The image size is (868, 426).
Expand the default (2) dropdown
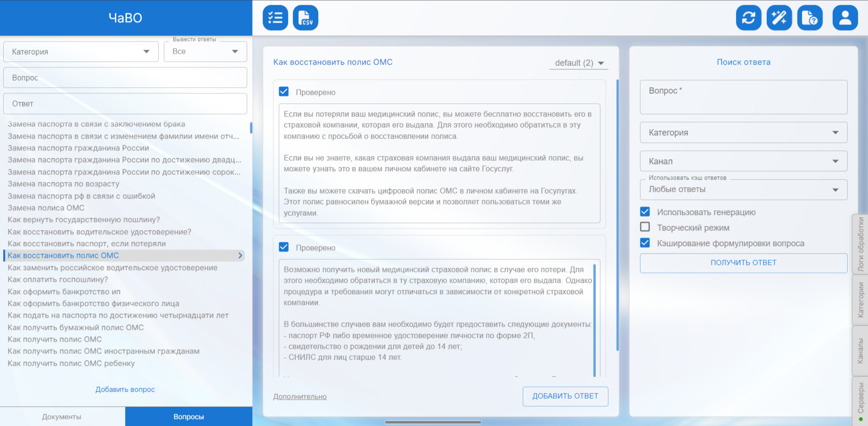[x=578, y=63]
